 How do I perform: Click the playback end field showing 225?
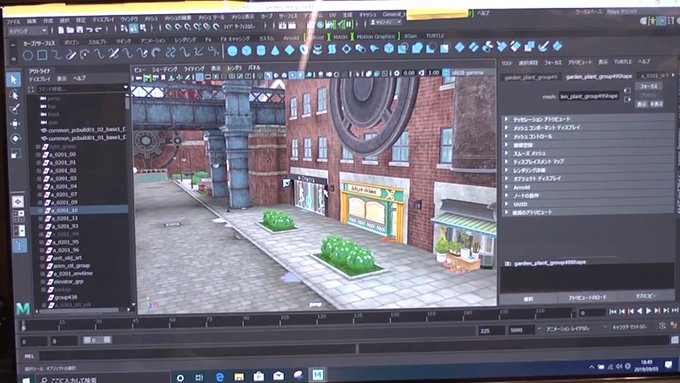click(x=491, y=331)
